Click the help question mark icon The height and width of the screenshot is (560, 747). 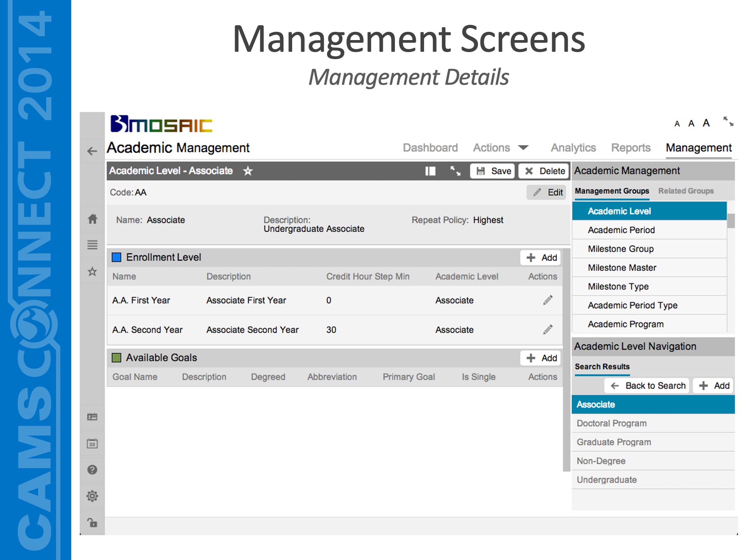[x=92, y=470]
